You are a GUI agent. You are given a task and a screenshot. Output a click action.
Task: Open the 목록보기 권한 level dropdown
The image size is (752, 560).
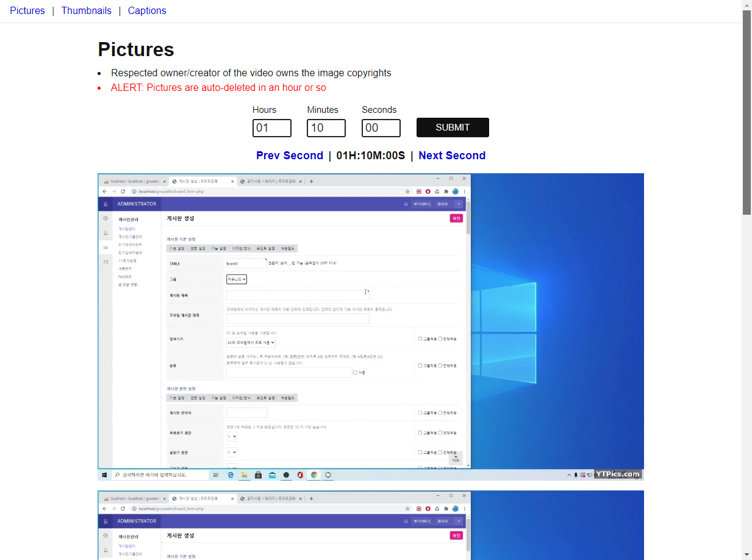click(x=232, y=437)
